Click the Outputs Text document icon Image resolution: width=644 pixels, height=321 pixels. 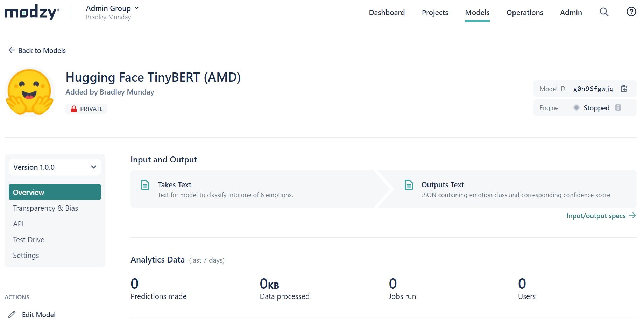coord(409,184)
